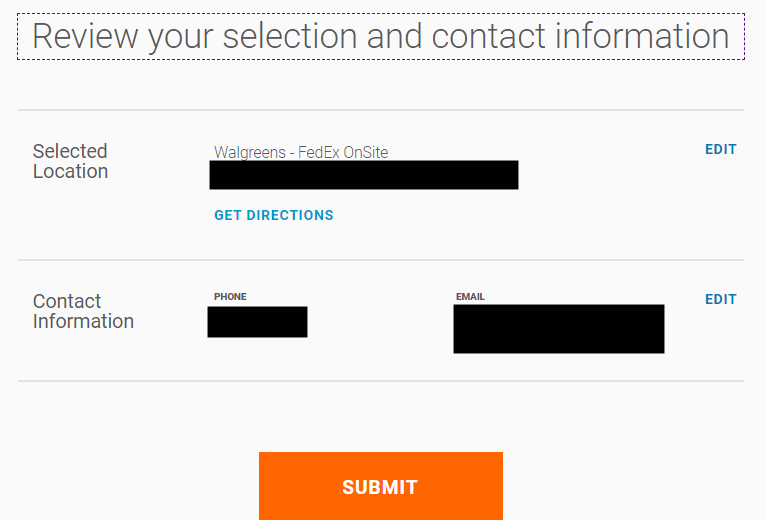This screenshot has height=520, width=766.
Task: Click divider line below Contact Information
Action: tap(381, 381)
